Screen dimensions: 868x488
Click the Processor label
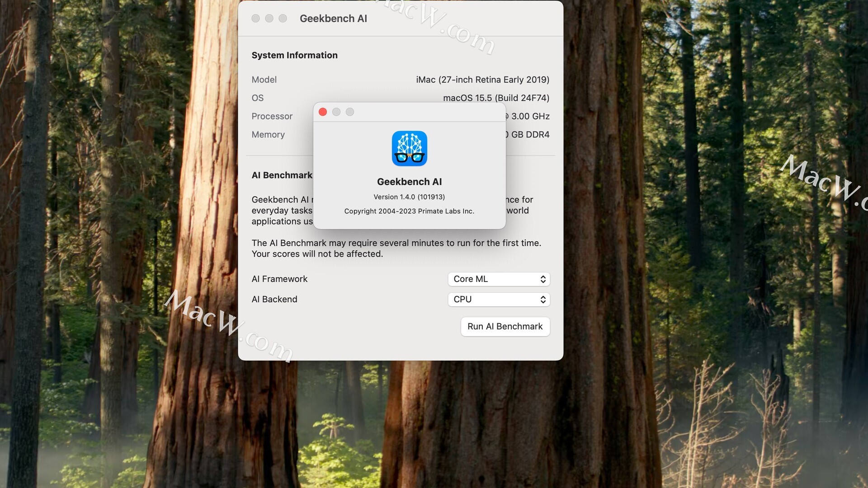pos(272,116)
